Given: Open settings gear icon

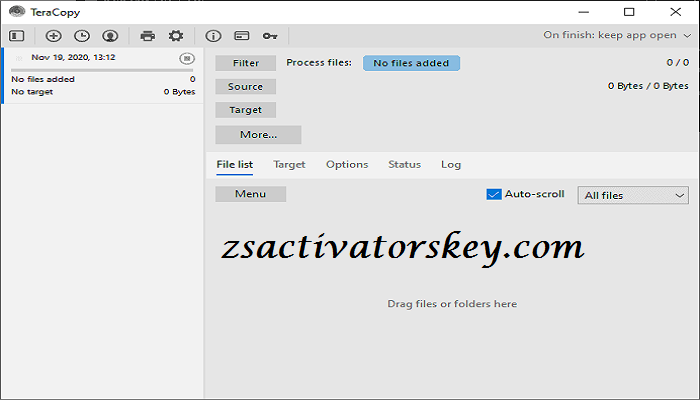Looking at the screenshot, I should [176, 36].
